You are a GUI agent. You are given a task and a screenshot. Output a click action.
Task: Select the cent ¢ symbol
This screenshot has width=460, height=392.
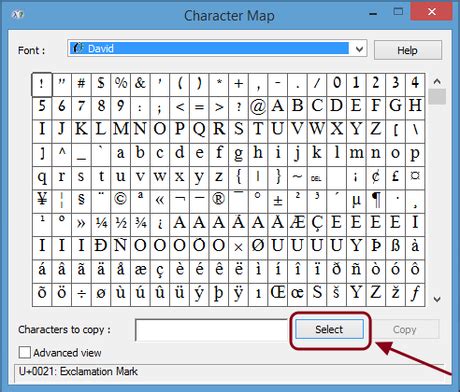point(376,178)
